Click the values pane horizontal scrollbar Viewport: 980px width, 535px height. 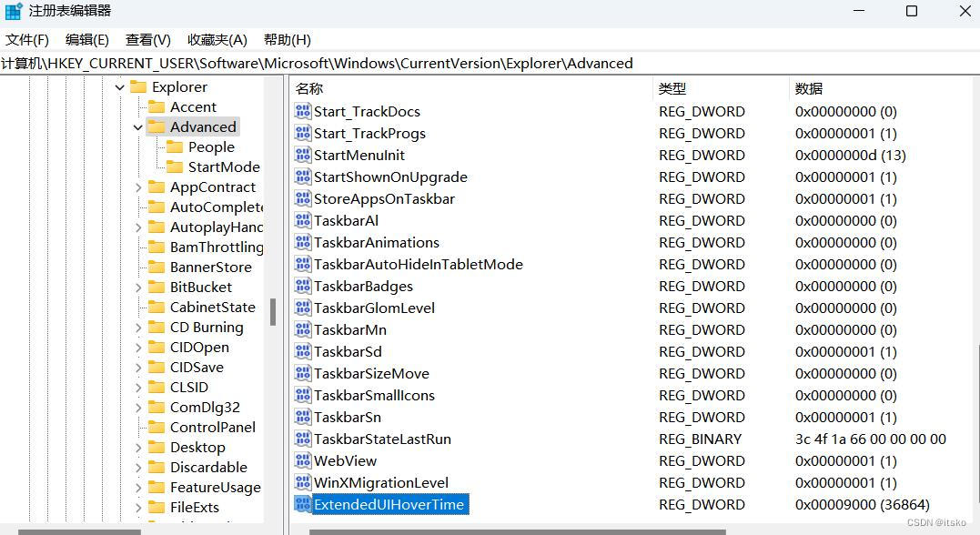point(518,532)
